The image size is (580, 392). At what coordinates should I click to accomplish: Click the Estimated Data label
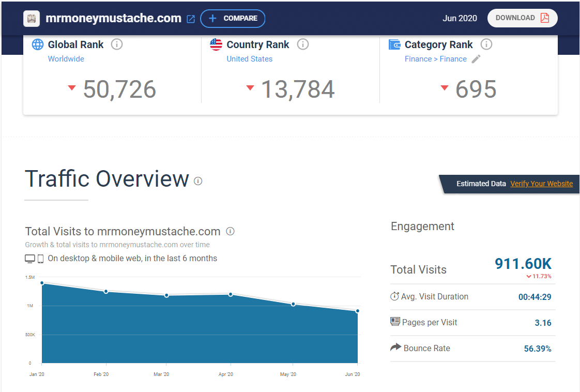tap(481, 184)
